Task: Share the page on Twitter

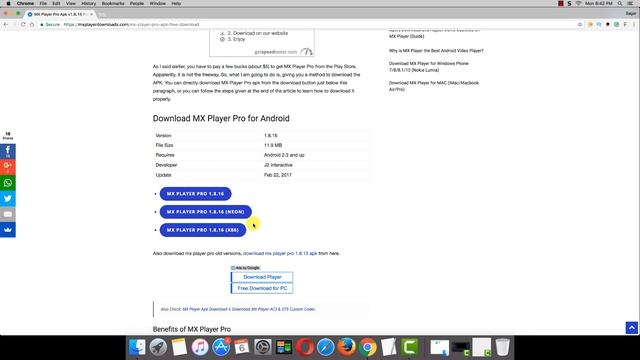Action: 8,198
